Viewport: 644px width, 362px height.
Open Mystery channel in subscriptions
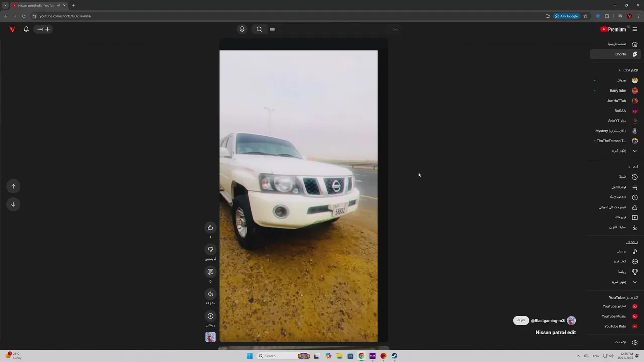(x=614, y=131)
